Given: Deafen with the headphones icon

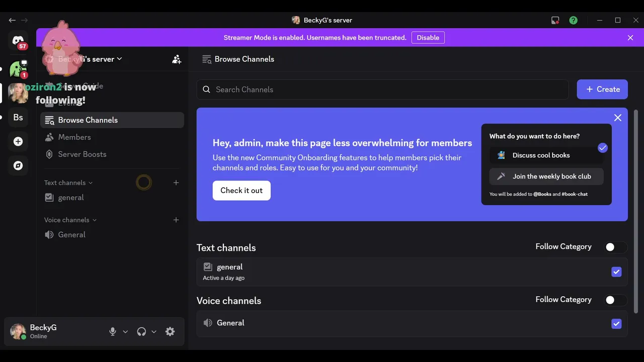Looking at the screenshot, I should tap(141, 331).
